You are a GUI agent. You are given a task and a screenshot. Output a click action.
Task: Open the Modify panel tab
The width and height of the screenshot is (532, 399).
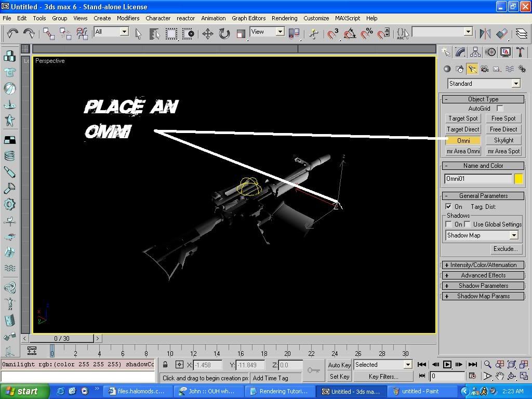pos(460,52)
